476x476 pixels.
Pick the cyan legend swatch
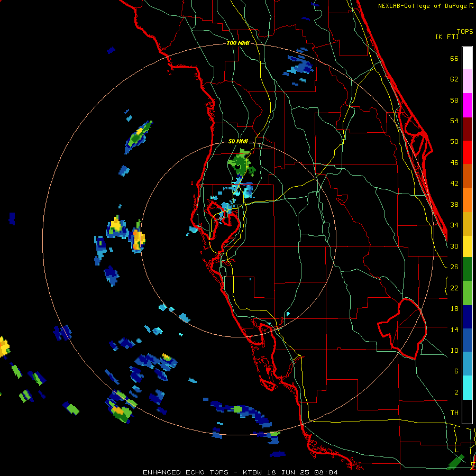[x=467, y=388]
